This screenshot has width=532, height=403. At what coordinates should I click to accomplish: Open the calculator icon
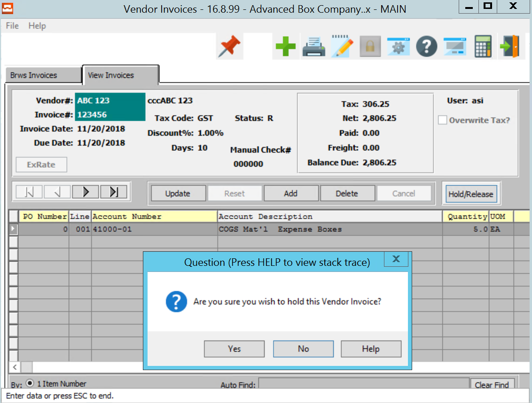(x=483, y=46)
